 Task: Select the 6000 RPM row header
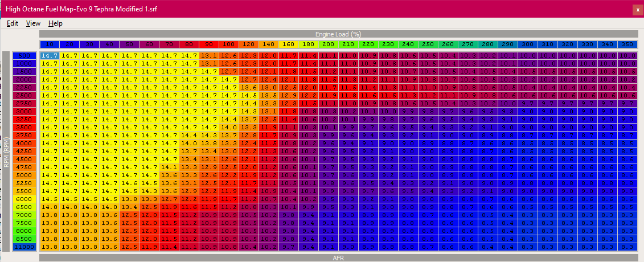pos(24,199)
